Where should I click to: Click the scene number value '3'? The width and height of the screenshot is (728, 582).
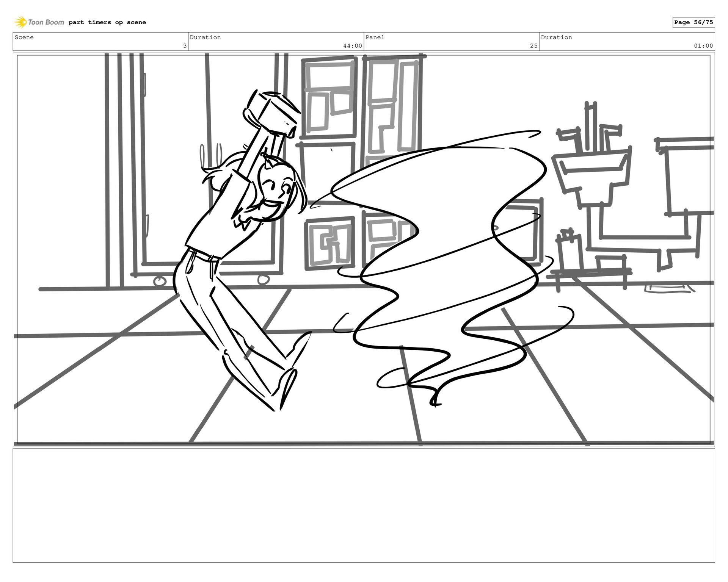pos(185,46)
